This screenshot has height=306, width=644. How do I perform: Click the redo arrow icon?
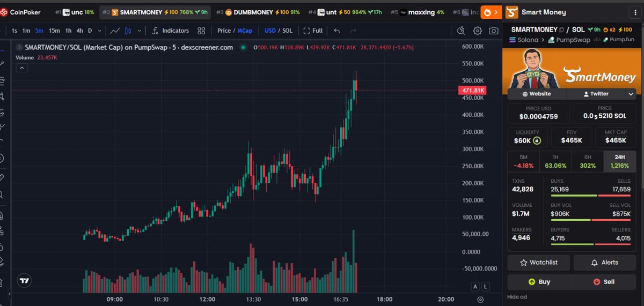(354, 31)
